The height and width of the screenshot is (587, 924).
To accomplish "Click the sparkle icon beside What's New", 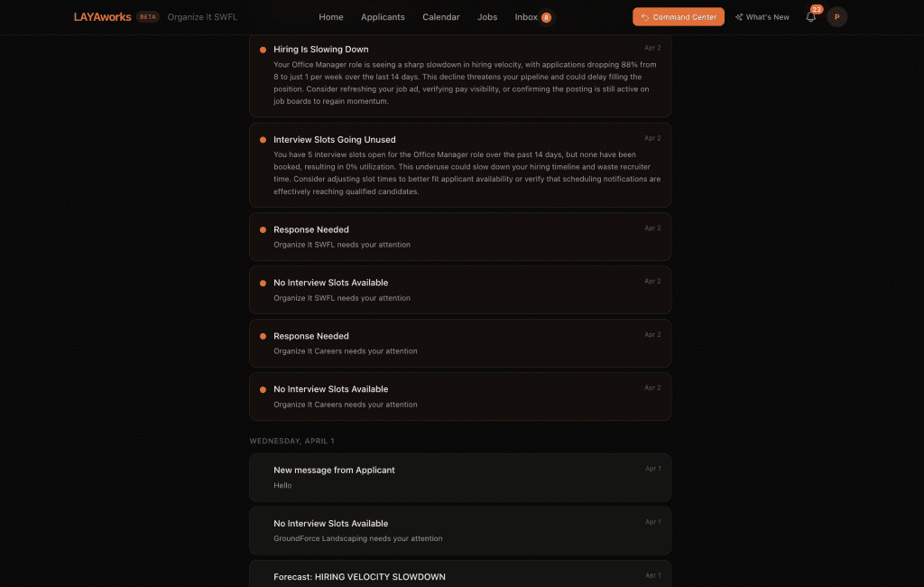I will coord(739,17).
